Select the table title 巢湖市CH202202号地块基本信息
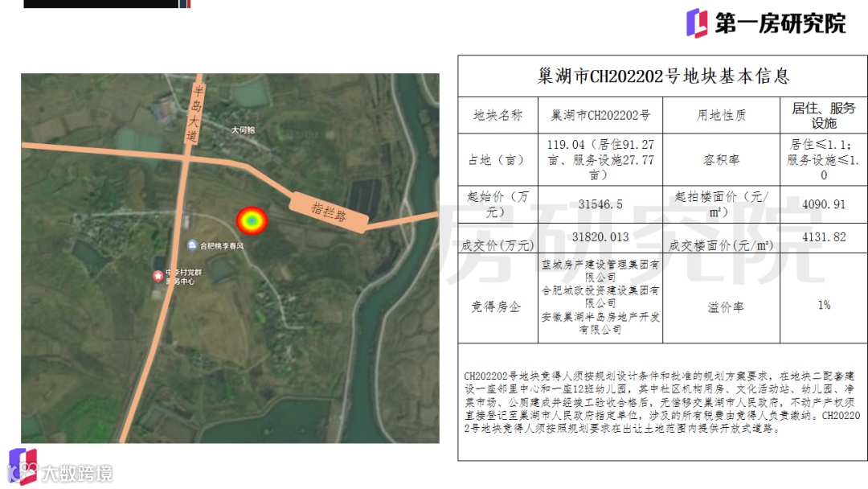The width and height of the screenshot is (868, 489). [663, 76]
